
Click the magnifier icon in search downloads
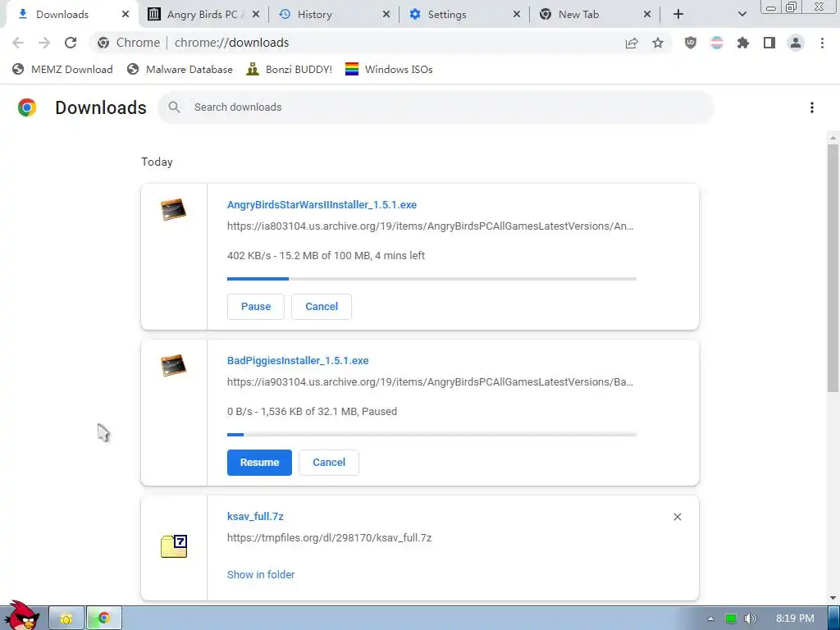tap(174, 107)
